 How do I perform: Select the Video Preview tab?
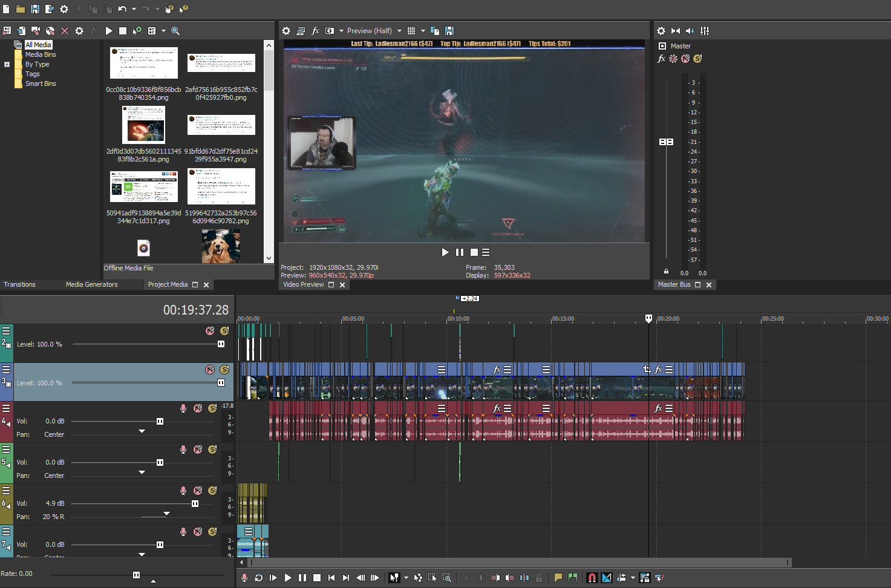click(x=304, y=284)
